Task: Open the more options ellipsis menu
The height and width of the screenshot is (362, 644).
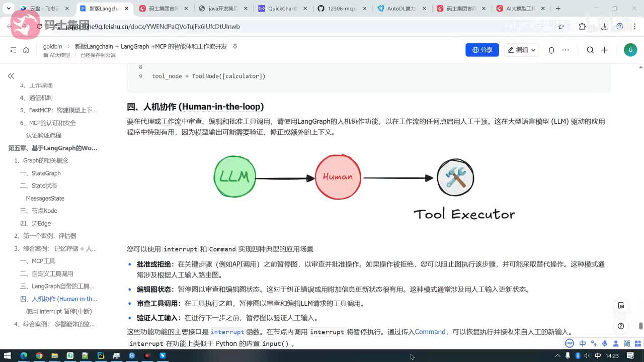Action: pos(566,50)
